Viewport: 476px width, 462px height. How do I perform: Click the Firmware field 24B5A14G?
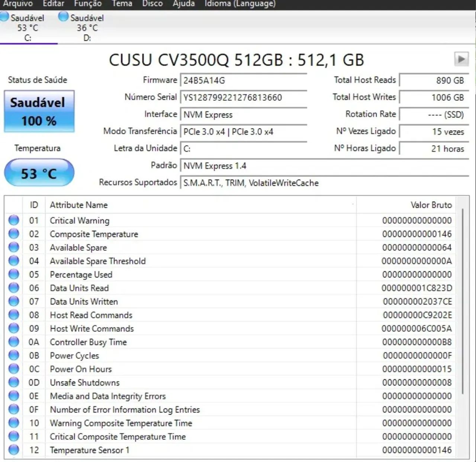tap(244, 80)
